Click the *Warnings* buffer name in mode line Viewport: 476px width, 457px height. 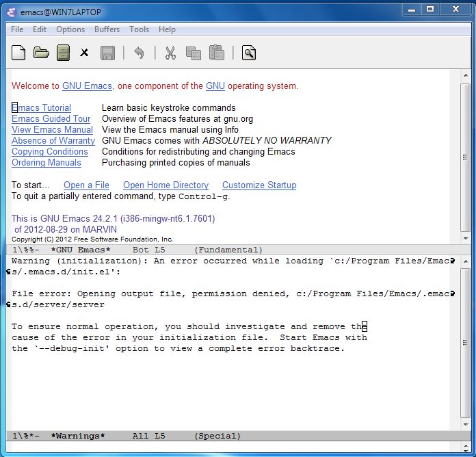click(78, 436)
